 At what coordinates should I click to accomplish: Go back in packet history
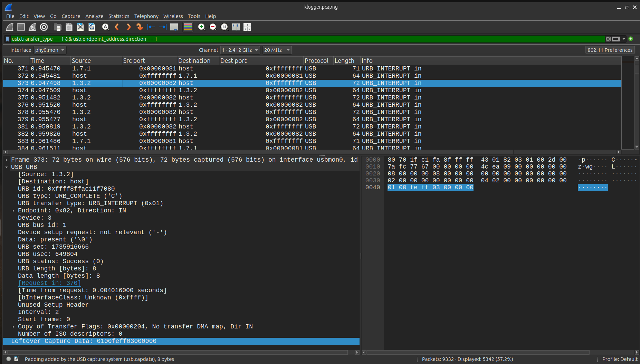click(x=117, y=27)
